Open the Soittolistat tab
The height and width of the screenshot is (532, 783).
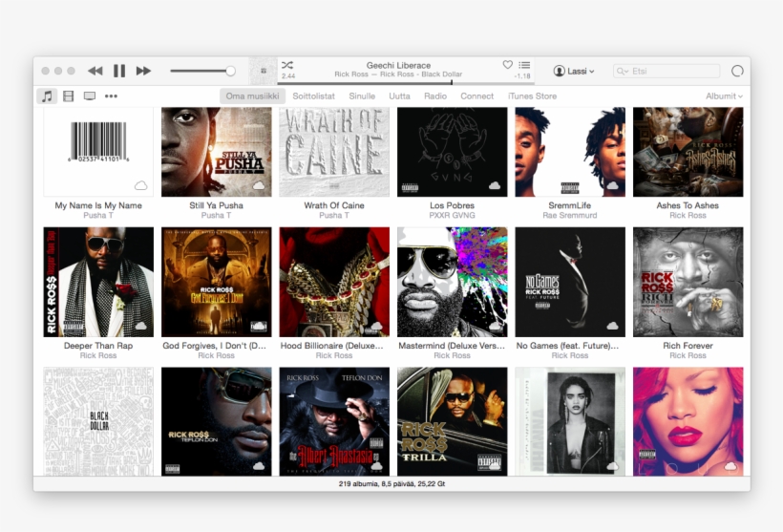pos(313,96)
